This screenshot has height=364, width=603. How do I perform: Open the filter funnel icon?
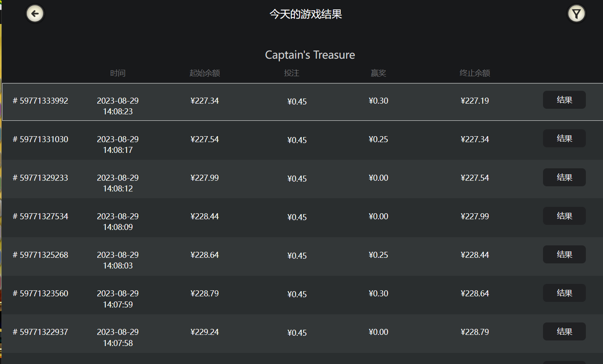tap(576, 14)
